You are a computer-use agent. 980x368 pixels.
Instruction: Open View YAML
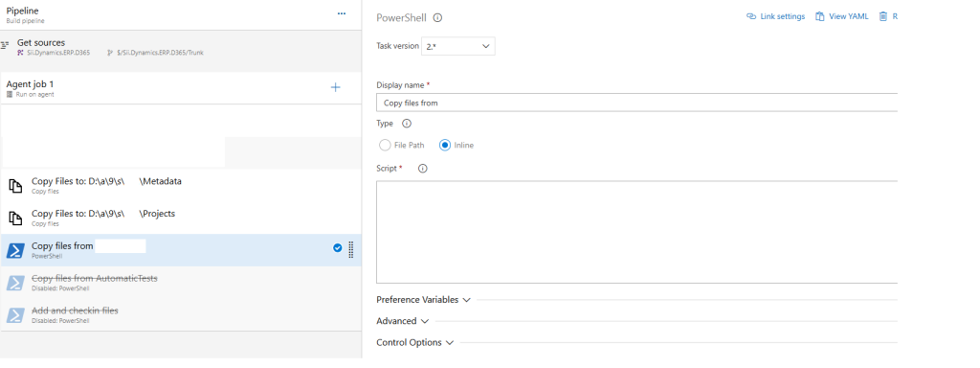[x=842, y=17]
